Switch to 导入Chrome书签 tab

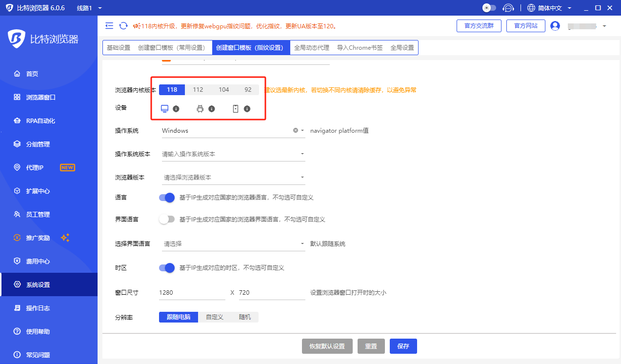[x=360, y=48]
